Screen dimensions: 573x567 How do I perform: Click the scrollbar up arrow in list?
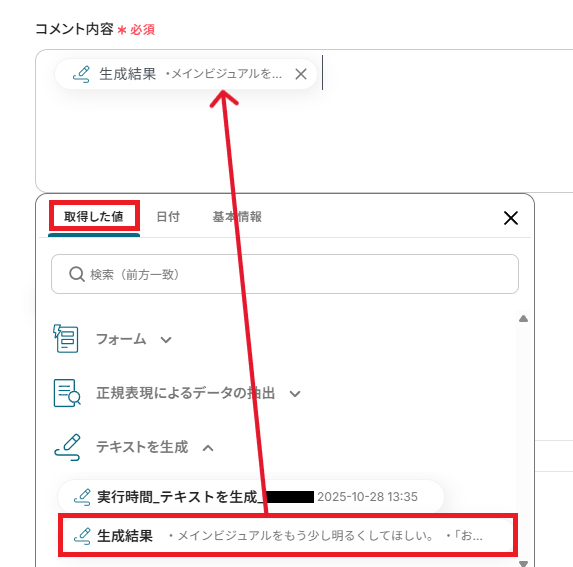point(523,319)
